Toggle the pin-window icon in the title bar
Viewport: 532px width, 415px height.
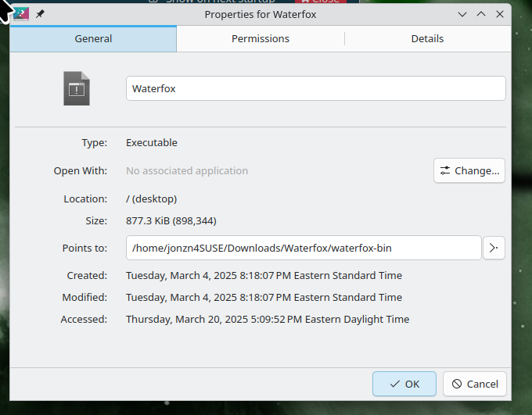click(40, 14)
